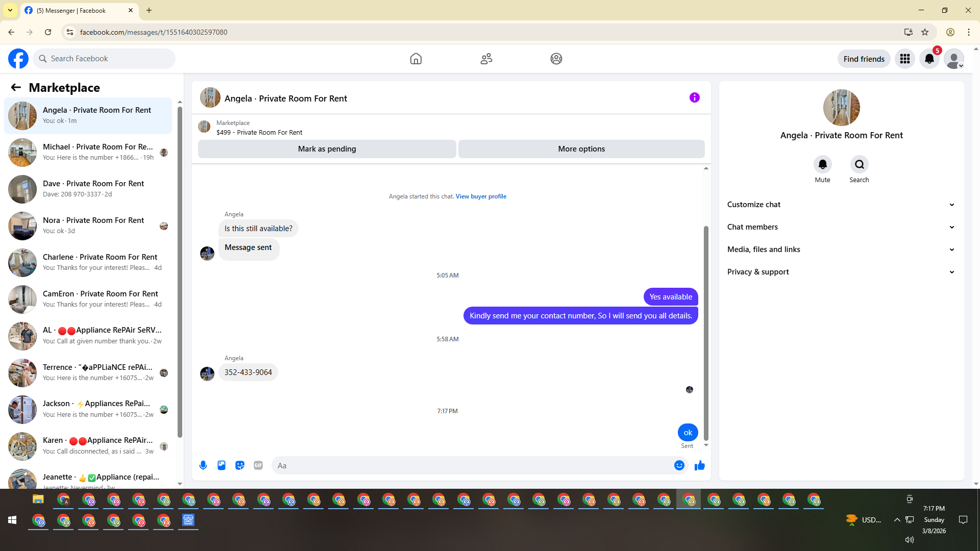Viewport: 980px width, 551px height.
Task: Send a thumbs up like
Action: pos(700,465)
